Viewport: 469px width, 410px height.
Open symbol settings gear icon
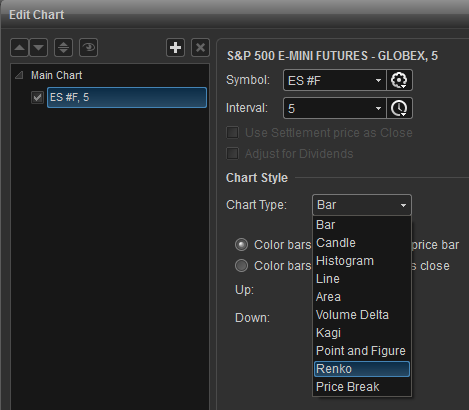[x=399, y=80]
